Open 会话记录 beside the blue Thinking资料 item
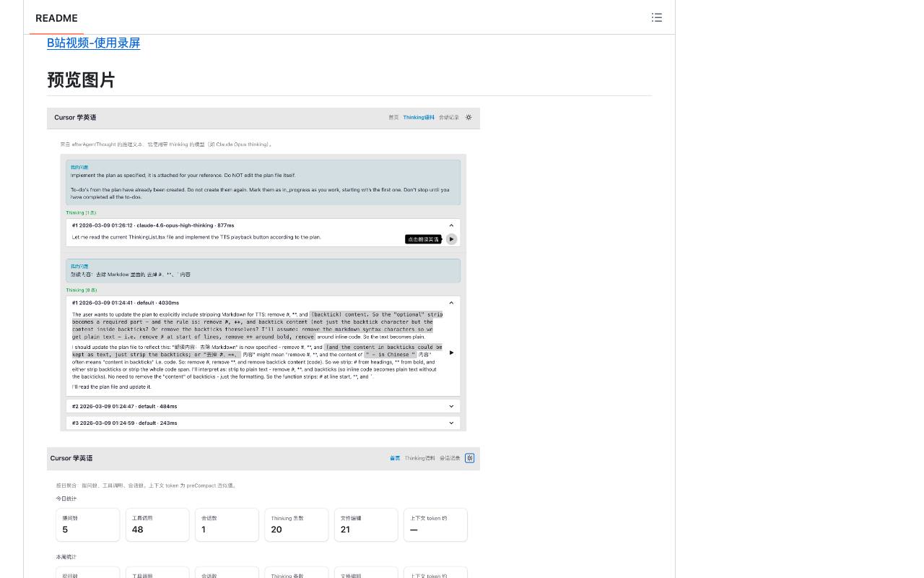 (x=449, y=117)
